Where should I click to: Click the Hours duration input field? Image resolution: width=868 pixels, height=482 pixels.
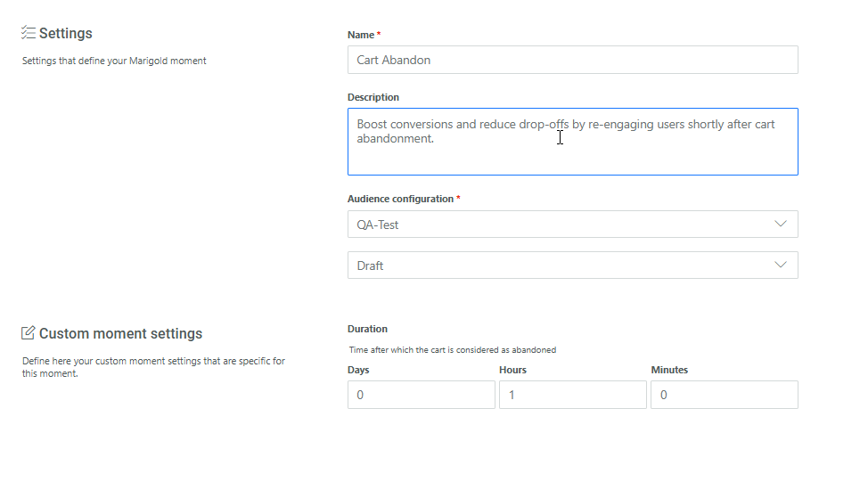point(572,395)
